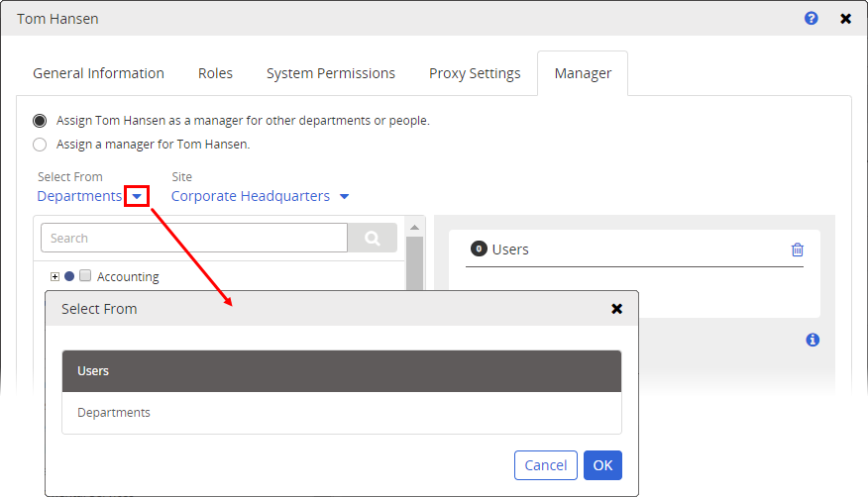This screenshot has height=497, width=868.
Task: Click the search magnifier button
Action: pos(373,238)
